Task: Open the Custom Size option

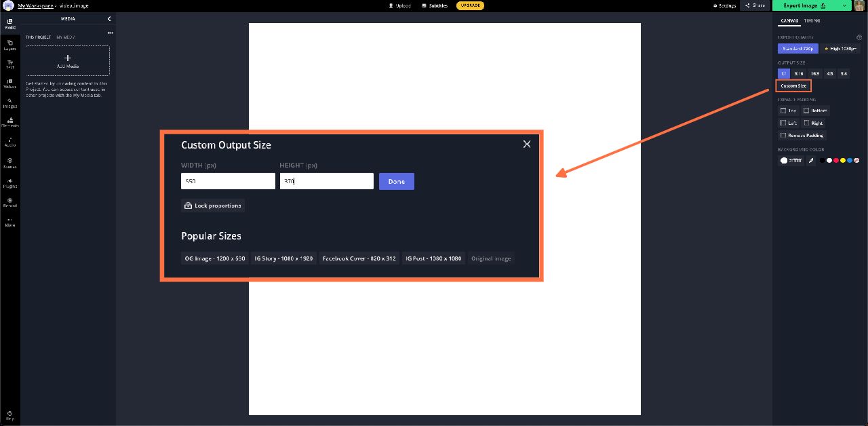Action: coord(793,86)
